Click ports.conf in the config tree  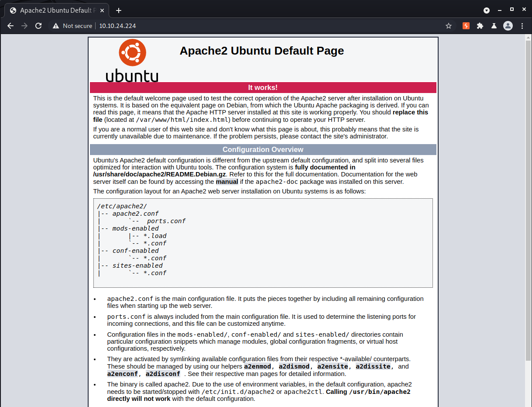[x=166, y=221]
